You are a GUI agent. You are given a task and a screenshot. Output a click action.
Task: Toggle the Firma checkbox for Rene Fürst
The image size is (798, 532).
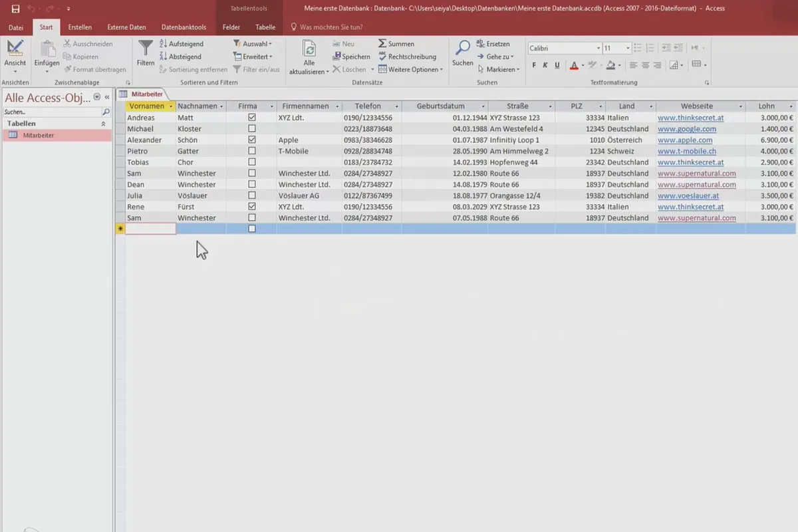pos(251,207)
